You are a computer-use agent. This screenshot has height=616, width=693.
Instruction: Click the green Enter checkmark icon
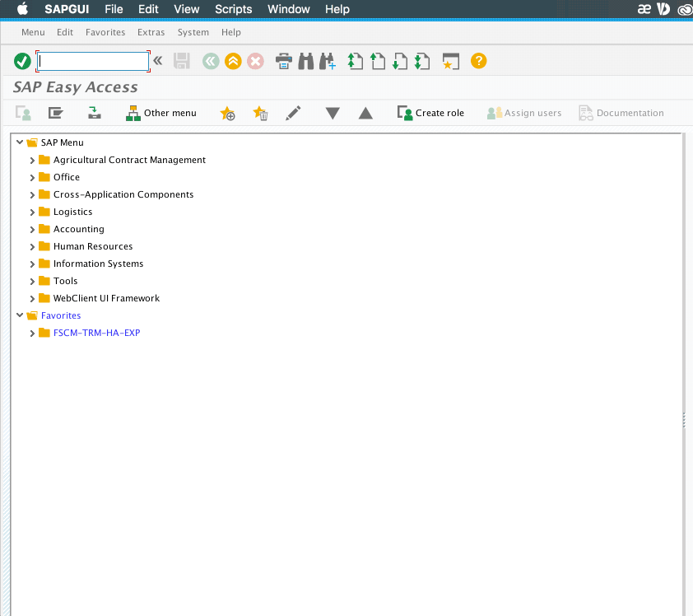22,61
